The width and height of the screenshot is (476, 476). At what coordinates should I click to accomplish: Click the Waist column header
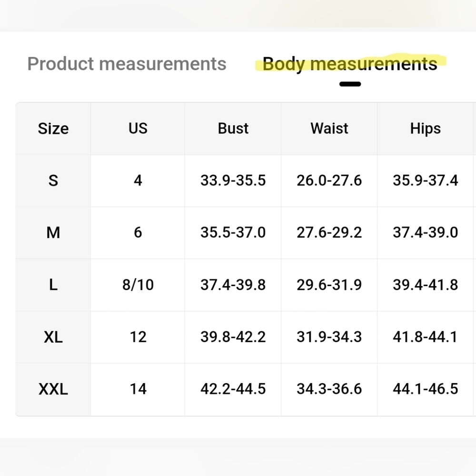tap(329, 128)
